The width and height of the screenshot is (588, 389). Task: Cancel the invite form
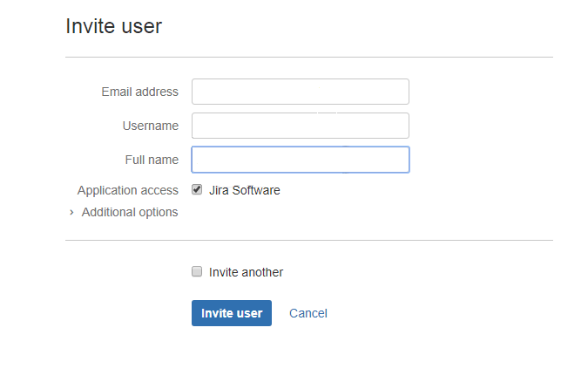click(x=308, y=313)
